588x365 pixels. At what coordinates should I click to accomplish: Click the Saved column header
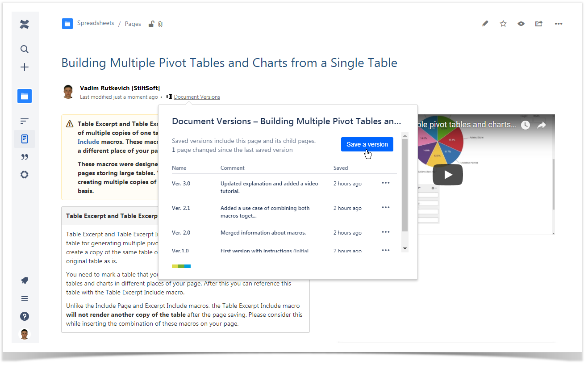(341, 168)
